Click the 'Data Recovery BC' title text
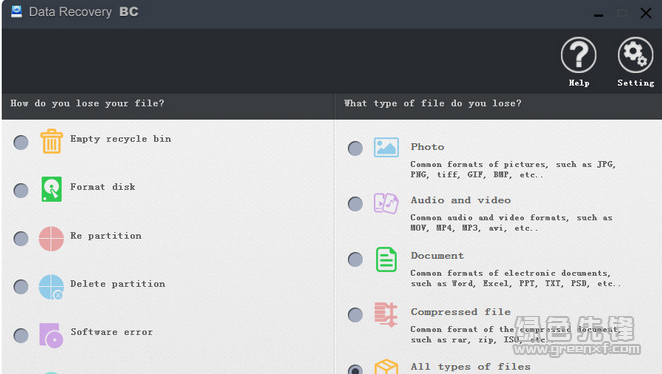662x374 pixels. [84, 12]
